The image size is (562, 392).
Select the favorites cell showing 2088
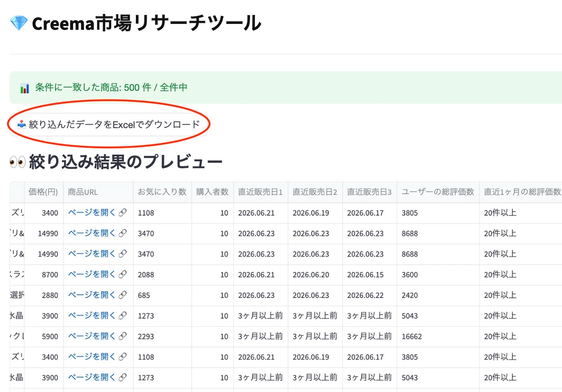pos(162,275)
